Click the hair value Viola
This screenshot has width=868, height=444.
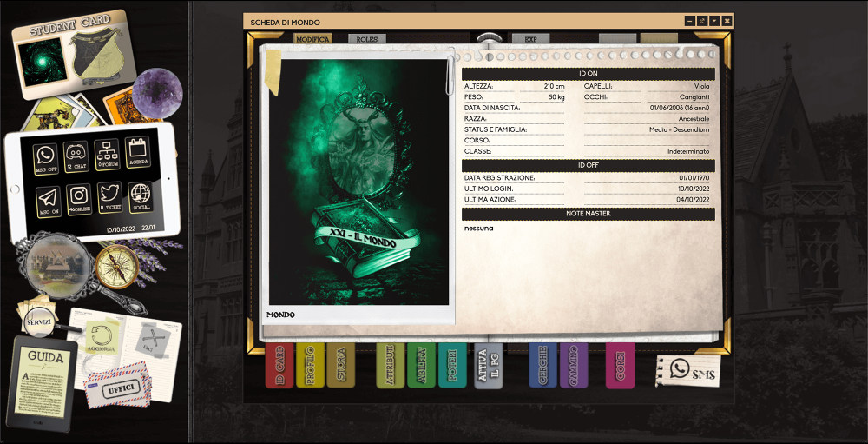(701, 87)
